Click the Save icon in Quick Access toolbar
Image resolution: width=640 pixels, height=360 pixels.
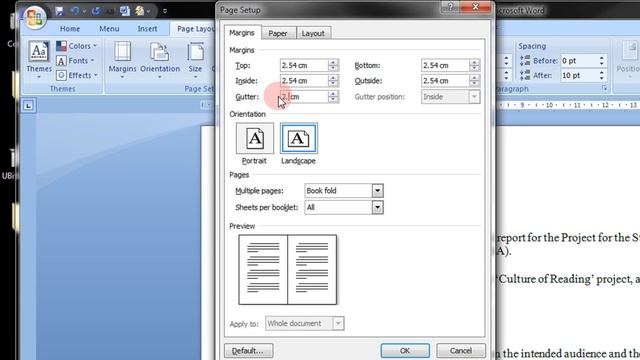click(60, 11)
